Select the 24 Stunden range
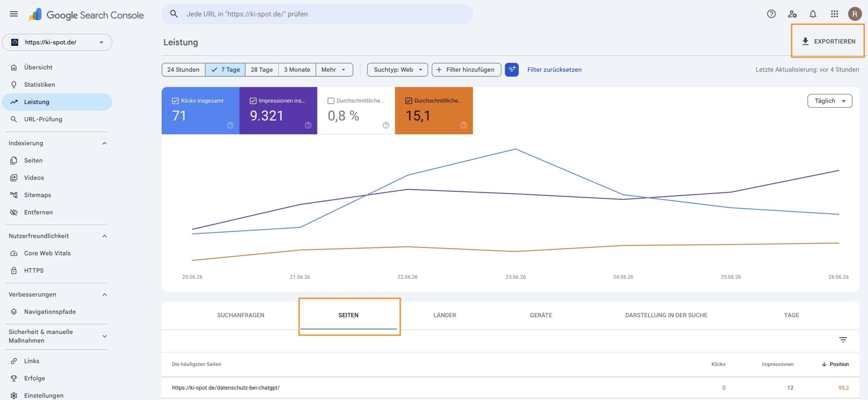This screenshot has width=868, height=400. [183, 69]
